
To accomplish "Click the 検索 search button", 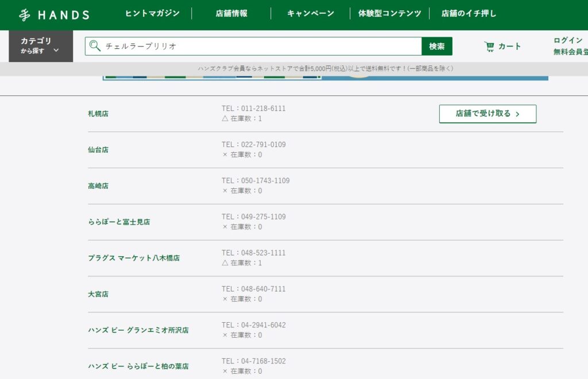I will coord(437,46).
